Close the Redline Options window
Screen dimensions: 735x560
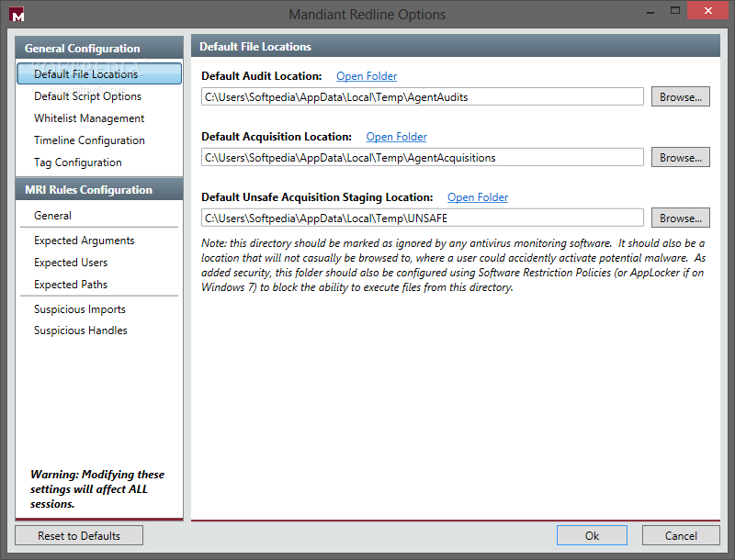coord(707,11)
